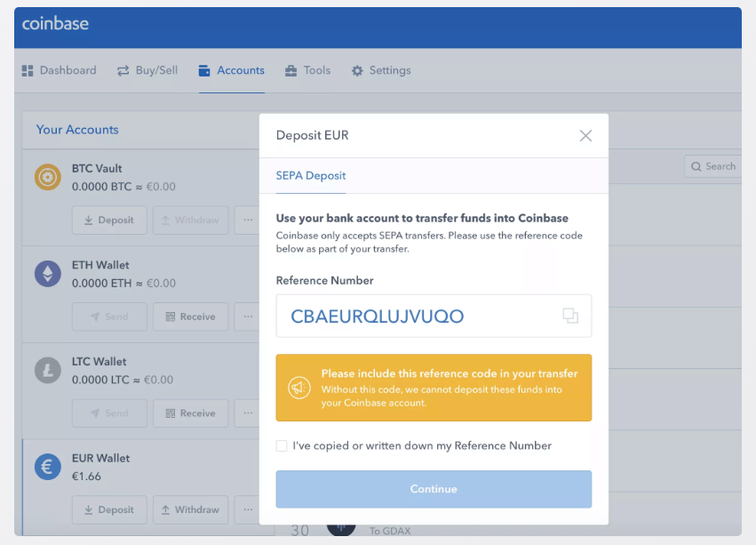Image resolution: width=756 pixels, height=545 pixels.
Task: Click the magnifier icon in Search
Action: point(696,166)
